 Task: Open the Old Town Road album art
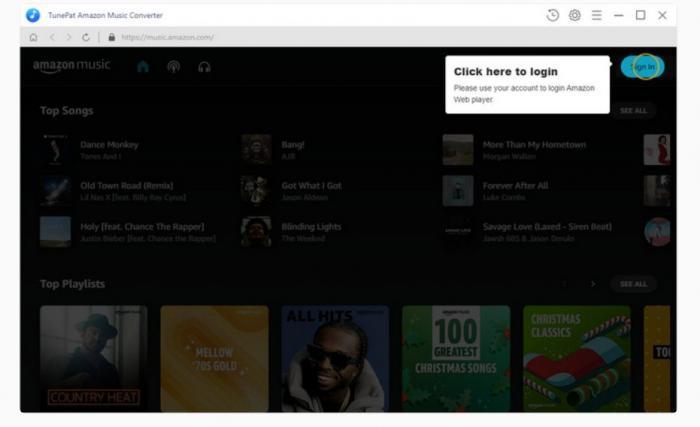click(x=55, y=191)
